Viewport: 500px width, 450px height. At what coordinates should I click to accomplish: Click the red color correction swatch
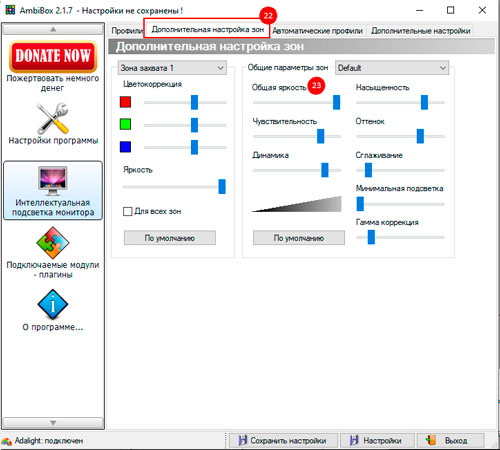[x=125, y=102]
